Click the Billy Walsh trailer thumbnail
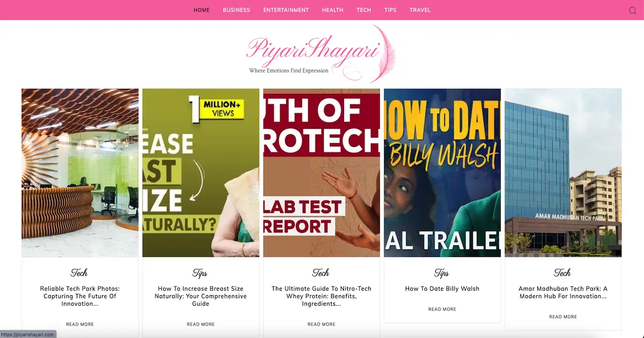 442,173
